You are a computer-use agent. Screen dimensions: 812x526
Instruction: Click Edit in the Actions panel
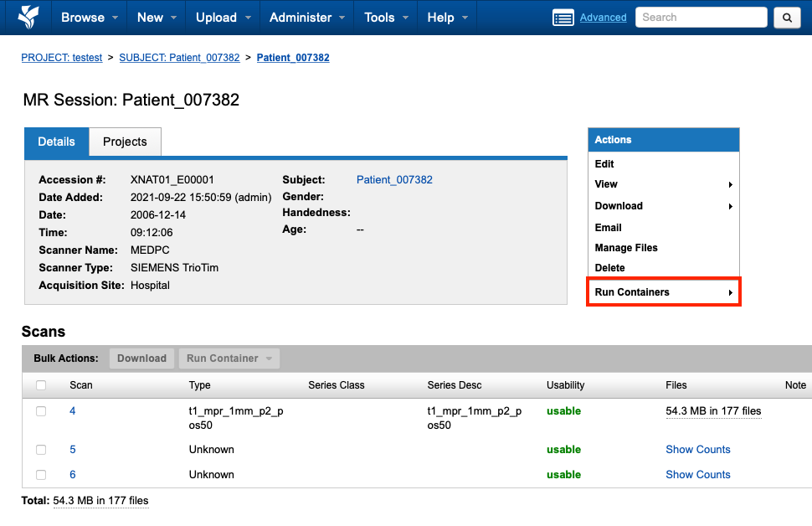coord(604,164)
